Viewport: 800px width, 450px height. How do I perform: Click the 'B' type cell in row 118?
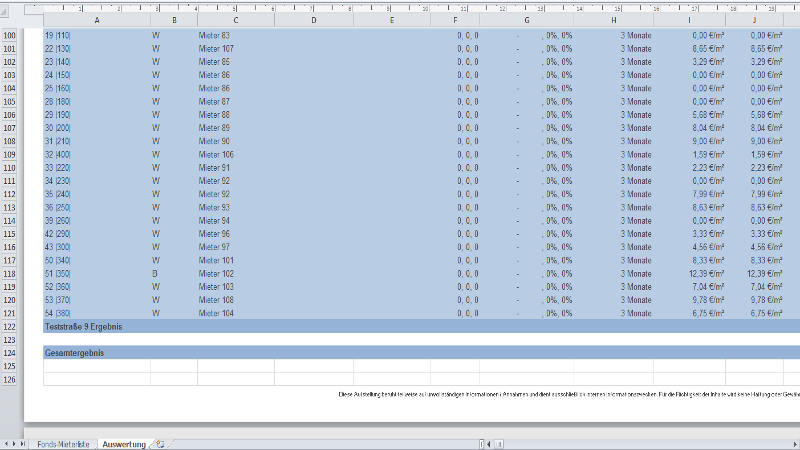[x=155, y=273]
